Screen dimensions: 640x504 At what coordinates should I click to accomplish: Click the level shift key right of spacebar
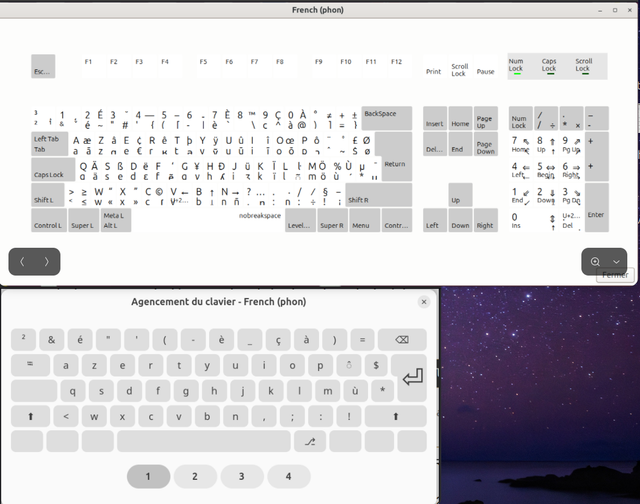point(310,442)
